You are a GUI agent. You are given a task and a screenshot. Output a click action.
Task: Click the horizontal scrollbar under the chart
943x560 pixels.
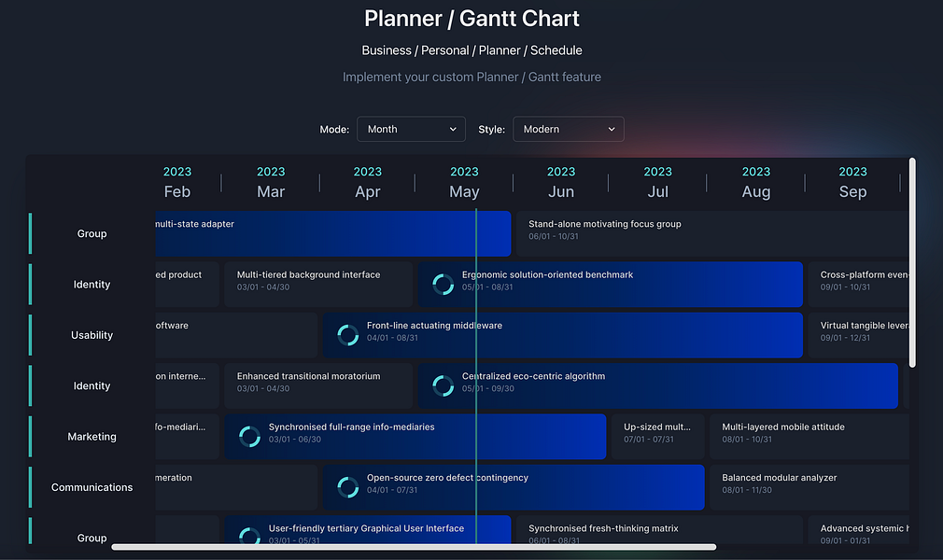tap(414, 547)
